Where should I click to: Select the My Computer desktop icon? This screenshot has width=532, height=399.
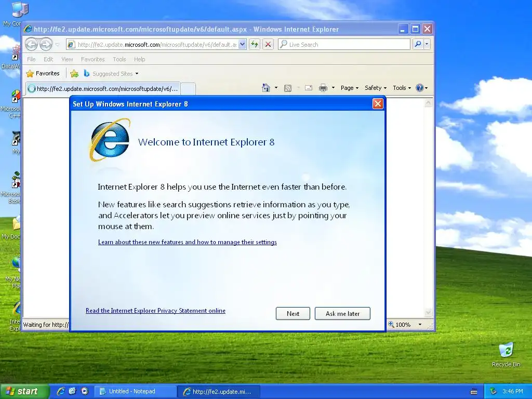coord(14,14)
